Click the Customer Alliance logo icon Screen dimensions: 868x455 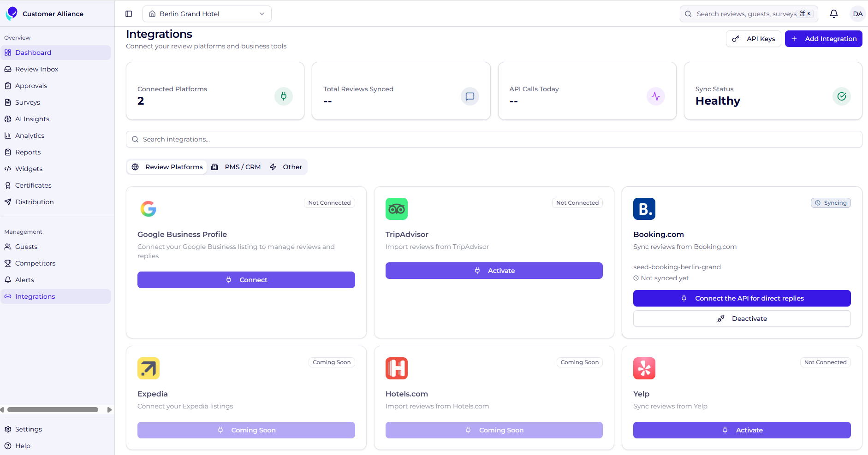coord(12,13)
